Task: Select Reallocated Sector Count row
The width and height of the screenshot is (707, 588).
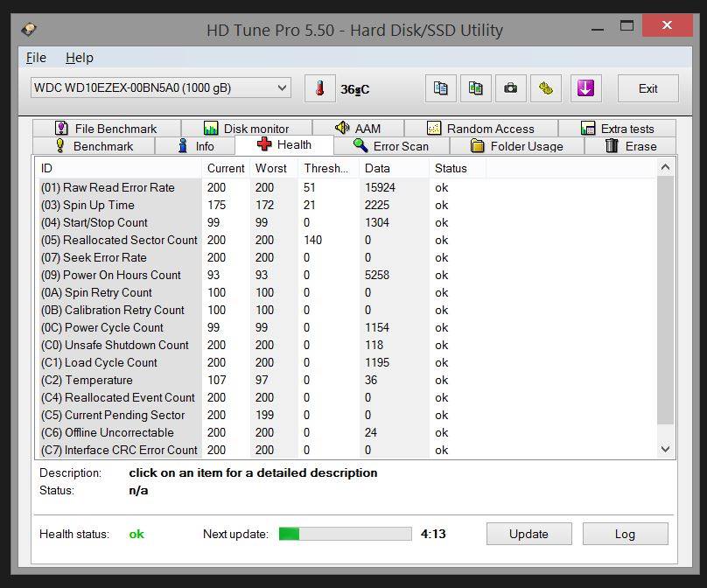Action: 346,240
